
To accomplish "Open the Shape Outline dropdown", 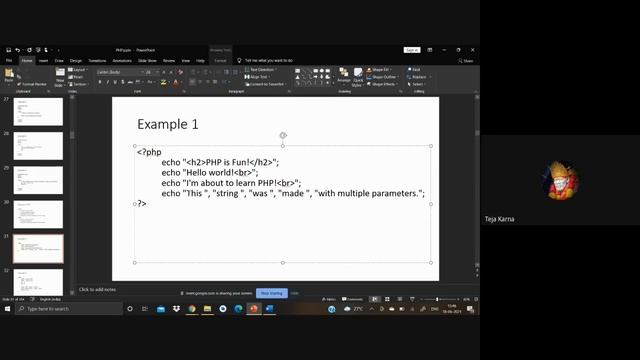I will pyautogui.click(x=383, y=77).
